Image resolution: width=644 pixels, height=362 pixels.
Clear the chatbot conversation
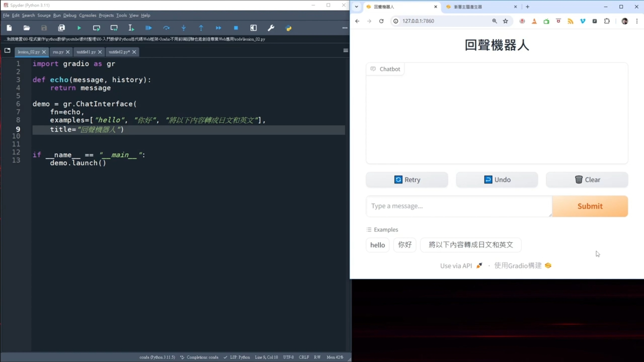[587, 180]
